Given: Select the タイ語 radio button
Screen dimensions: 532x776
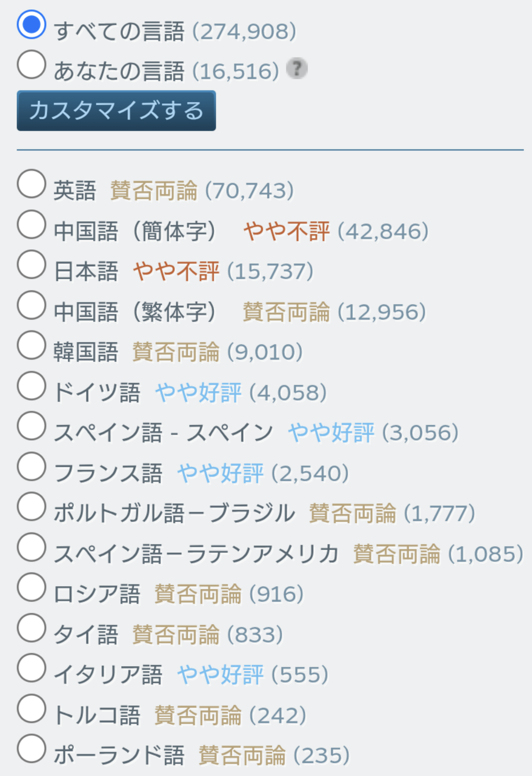Looking at the screenshot, I should point(32,627).
